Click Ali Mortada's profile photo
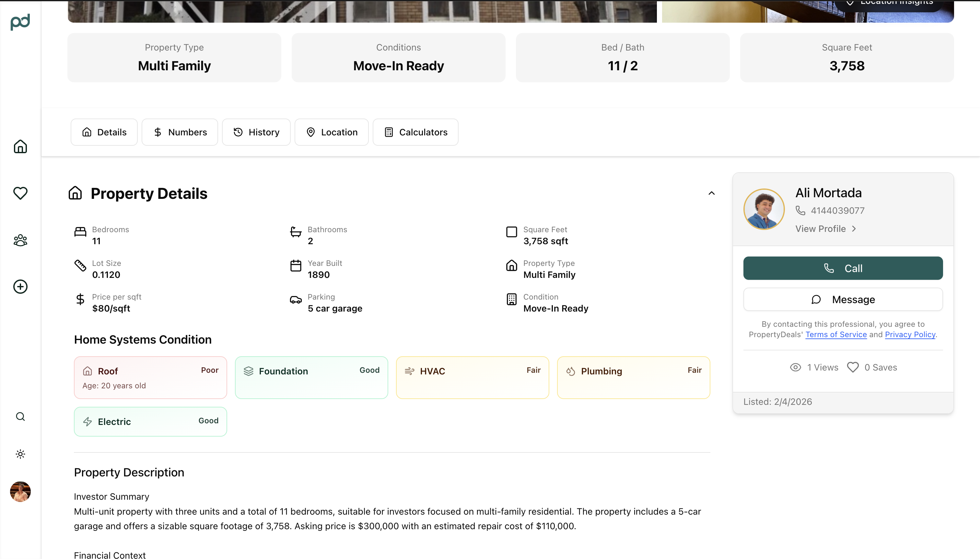980x559 pixels. [764, 209]
